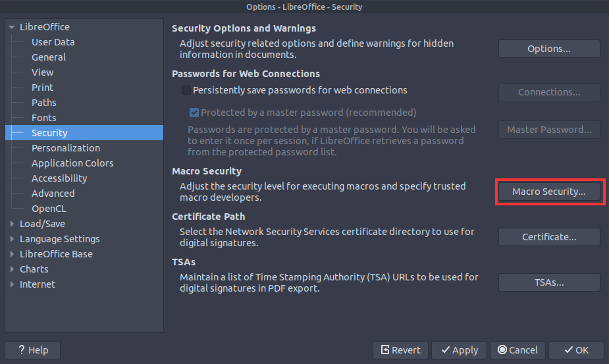
Task: Select User Data in the tree
Action: tap(53, 42)
